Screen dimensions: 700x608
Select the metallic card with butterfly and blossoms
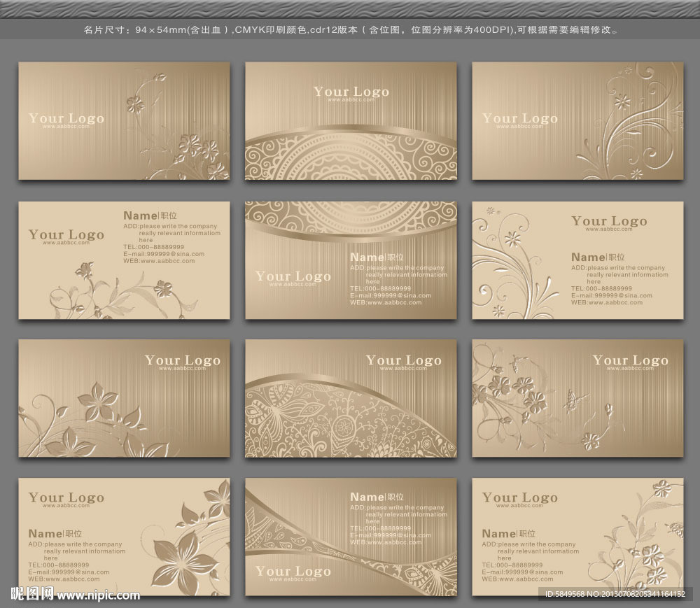(577, 398)
